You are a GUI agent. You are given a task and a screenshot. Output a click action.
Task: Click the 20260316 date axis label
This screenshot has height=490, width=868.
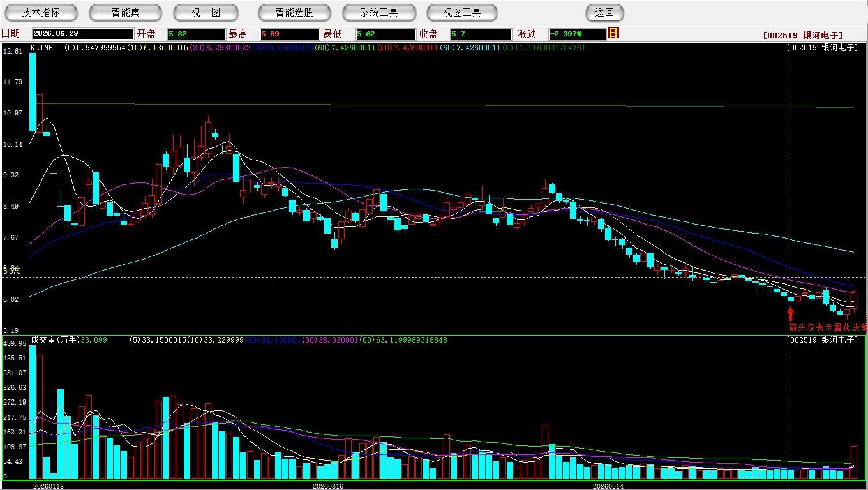point(328,486)
